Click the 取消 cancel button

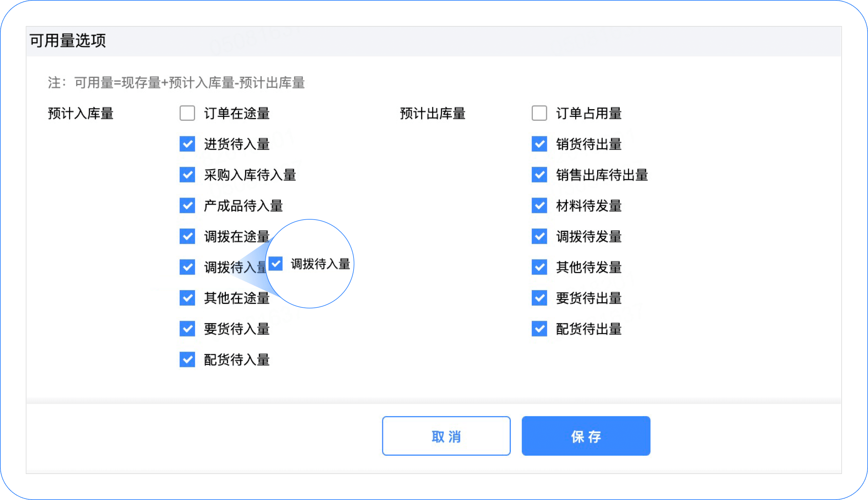coord(446,436)
